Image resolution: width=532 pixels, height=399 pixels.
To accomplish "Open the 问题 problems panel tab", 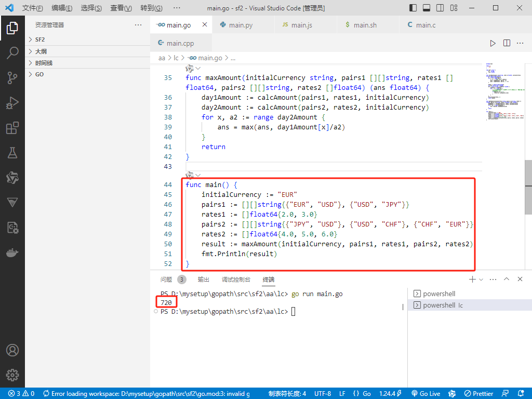I will (x=166, y=279).
